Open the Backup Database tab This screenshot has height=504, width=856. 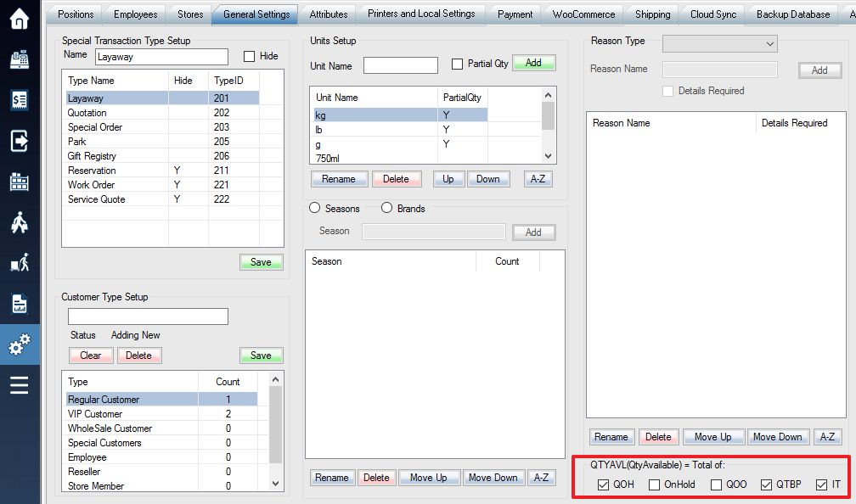point(792,14)
